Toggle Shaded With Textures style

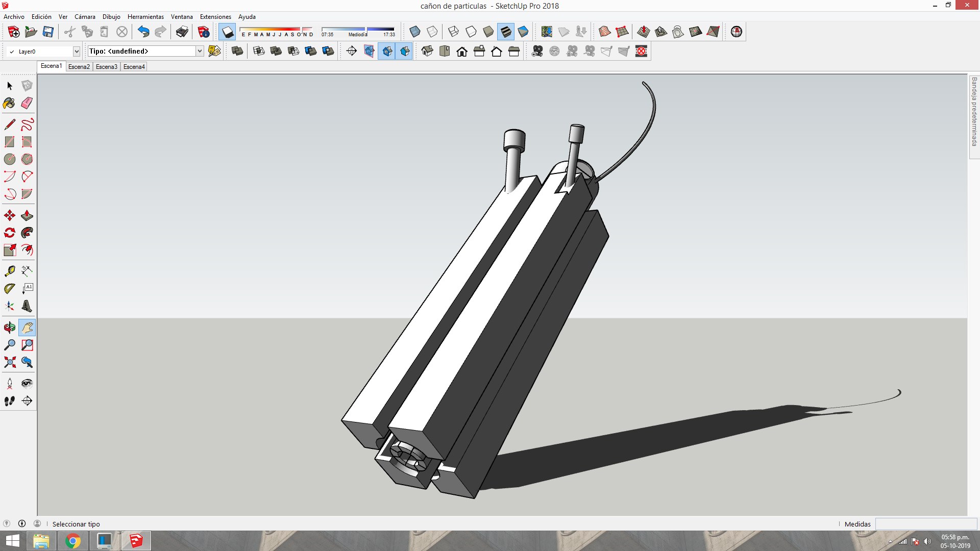pos(506,32)
